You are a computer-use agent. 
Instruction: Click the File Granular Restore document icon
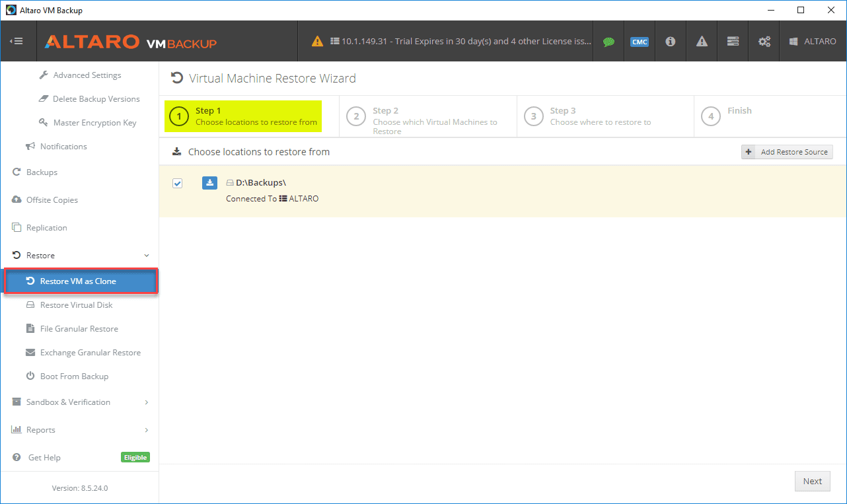pos(30,329)
